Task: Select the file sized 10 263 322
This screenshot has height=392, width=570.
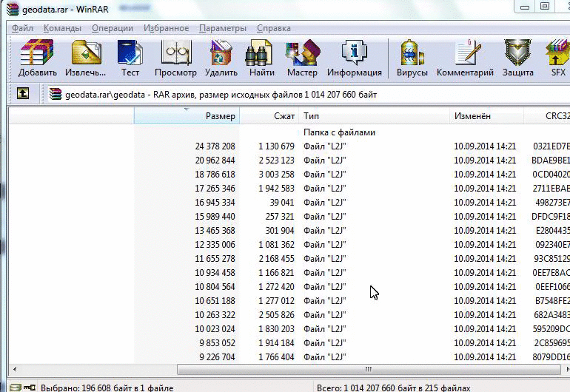Action: point(289,314)
